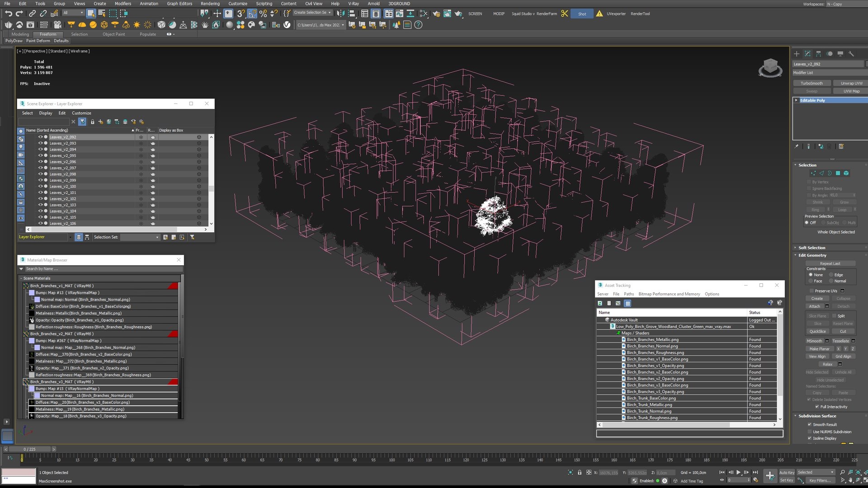Enable the Preserve UVs checkbox
This screenshot has width=868, height=488.
(x=811, y=291)
